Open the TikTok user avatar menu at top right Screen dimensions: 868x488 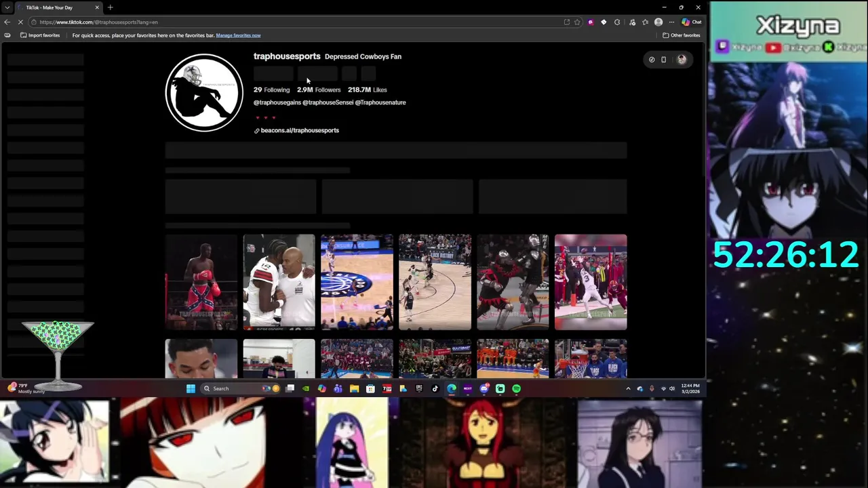pyautogui.click(x=682, y=60)
